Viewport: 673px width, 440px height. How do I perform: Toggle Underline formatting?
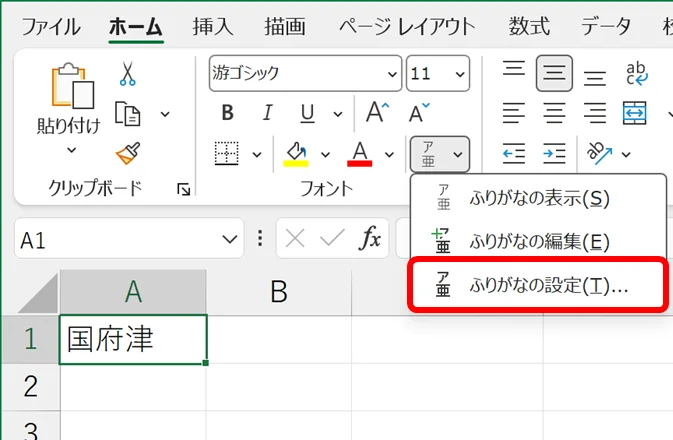tap(308, 113)
